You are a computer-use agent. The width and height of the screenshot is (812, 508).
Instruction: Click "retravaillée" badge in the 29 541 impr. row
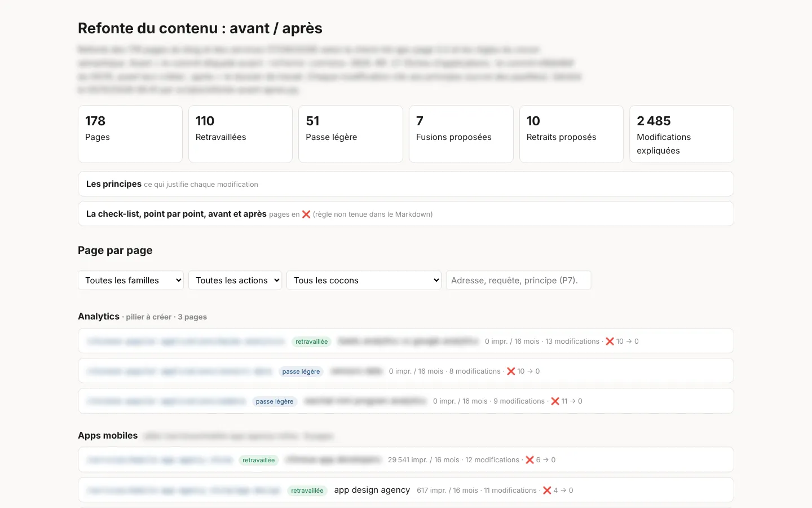(259, 460)
